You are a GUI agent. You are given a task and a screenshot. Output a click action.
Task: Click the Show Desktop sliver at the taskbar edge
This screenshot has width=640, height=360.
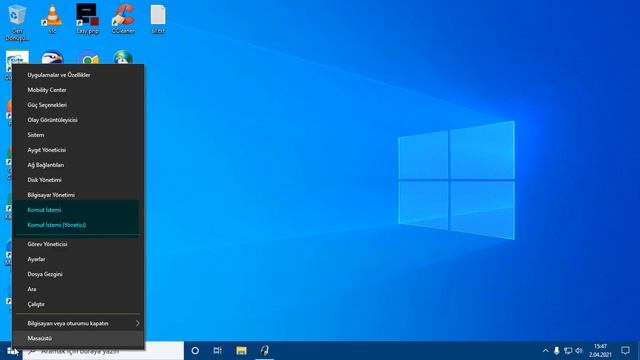[638, 351]
